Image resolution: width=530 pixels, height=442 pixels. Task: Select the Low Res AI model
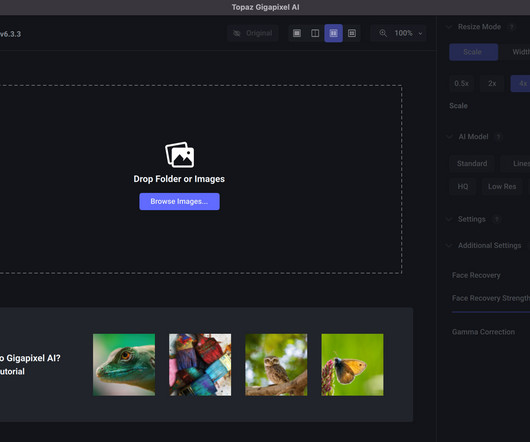tap(502, 187)
